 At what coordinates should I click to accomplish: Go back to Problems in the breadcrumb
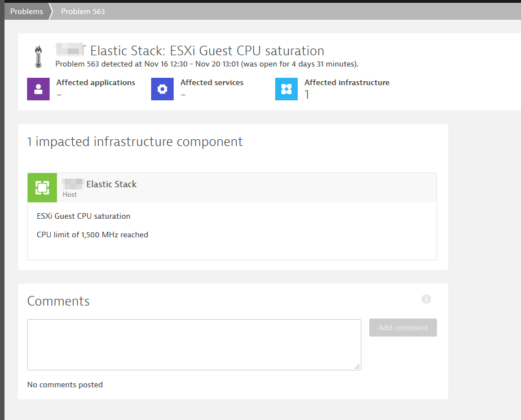tap(27, 11)
